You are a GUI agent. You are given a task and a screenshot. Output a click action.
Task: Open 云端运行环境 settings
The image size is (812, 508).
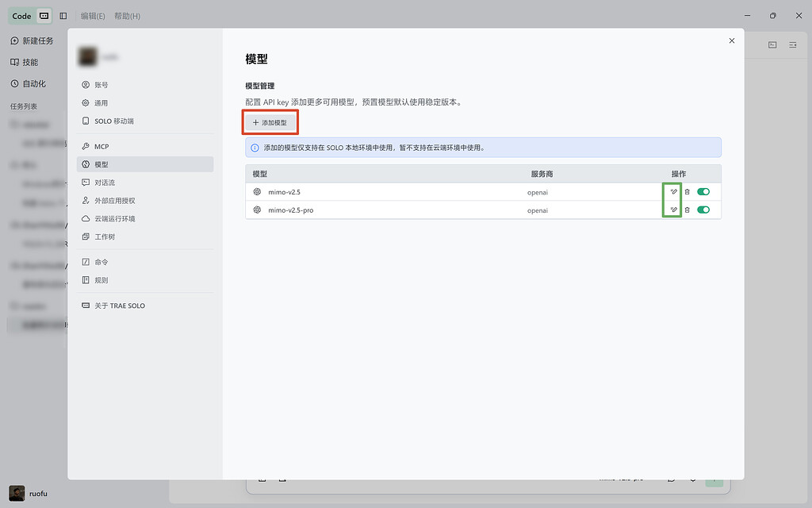point(145,219)
